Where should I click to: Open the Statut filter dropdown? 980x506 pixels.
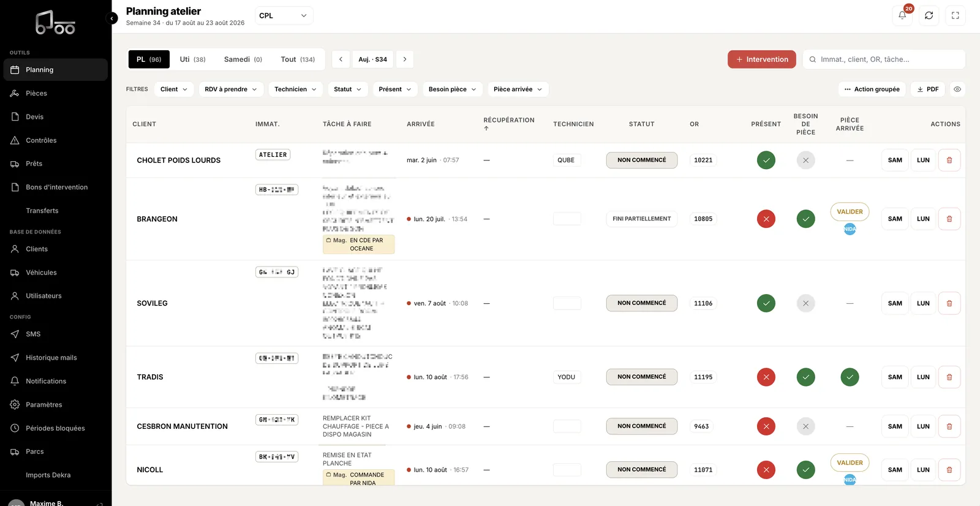click(348, 89)
